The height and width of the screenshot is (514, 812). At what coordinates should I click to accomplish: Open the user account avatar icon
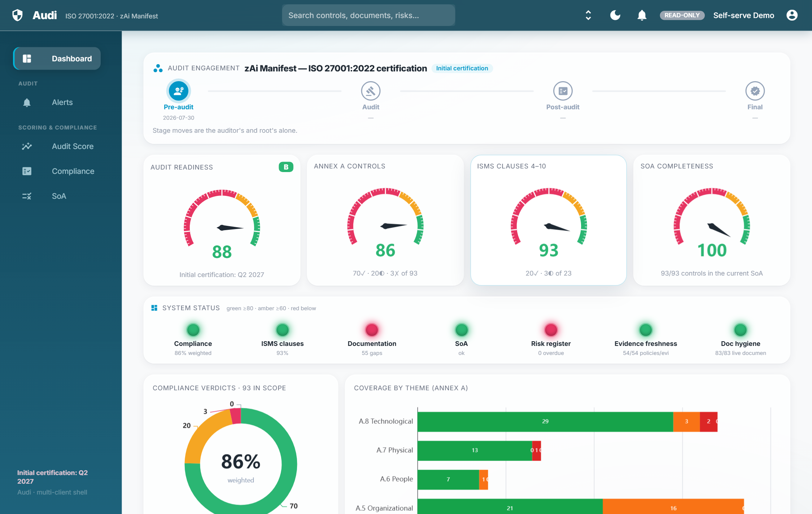click(792, 15)
